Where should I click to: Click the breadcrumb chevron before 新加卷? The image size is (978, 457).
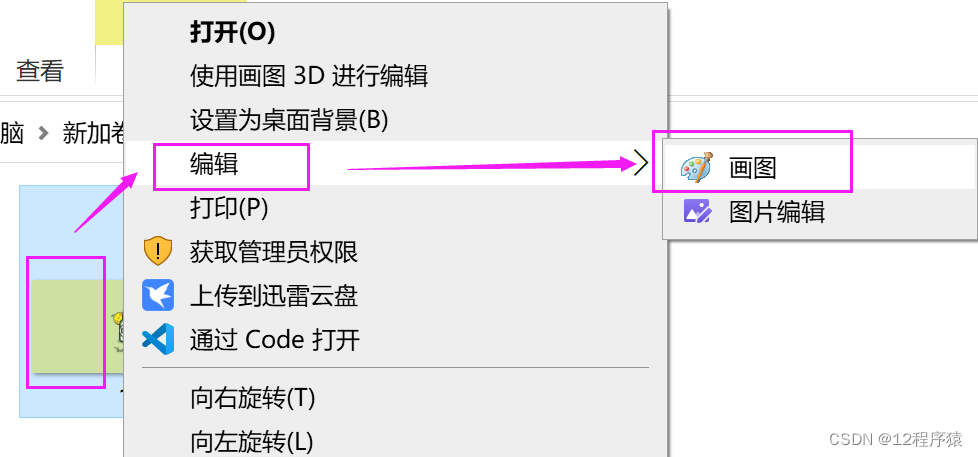click(x=43, y=133)
